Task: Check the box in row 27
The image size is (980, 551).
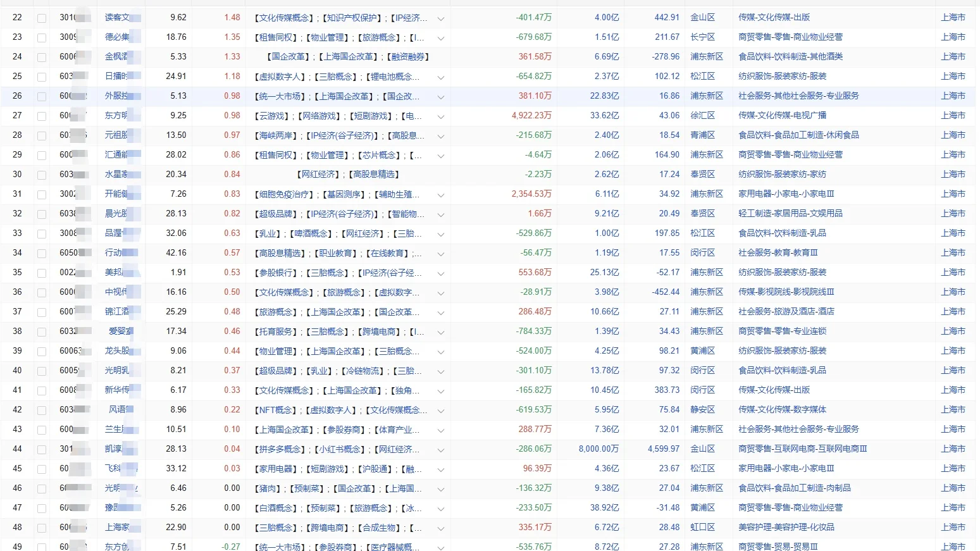Action: pyautogui.click(x=42, y=116)
